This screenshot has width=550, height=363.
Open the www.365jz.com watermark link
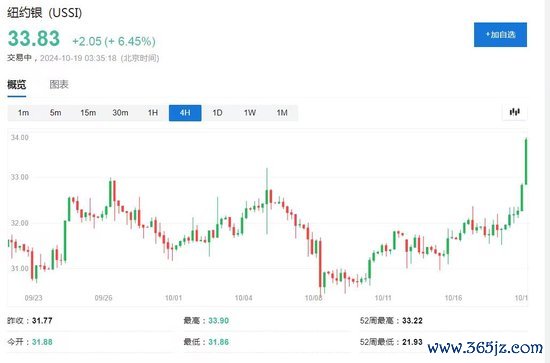coord(485,347)
